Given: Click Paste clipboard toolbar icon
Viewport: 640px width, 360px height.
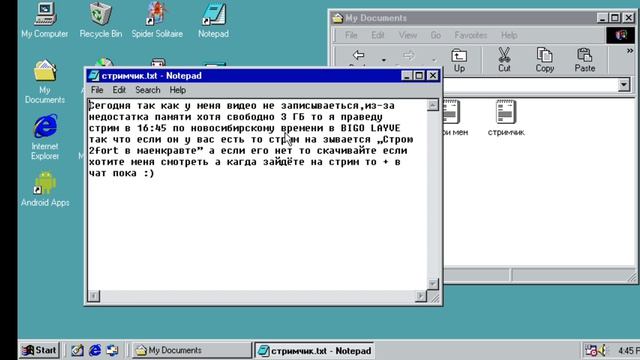Looking at the screenshot, I should (584, 60).
